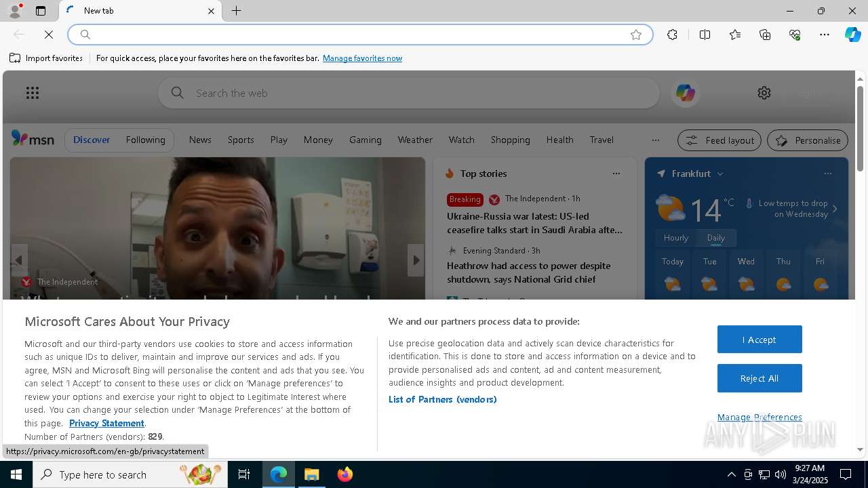
Task: Select the Discover tab
Action: point(92,140)
